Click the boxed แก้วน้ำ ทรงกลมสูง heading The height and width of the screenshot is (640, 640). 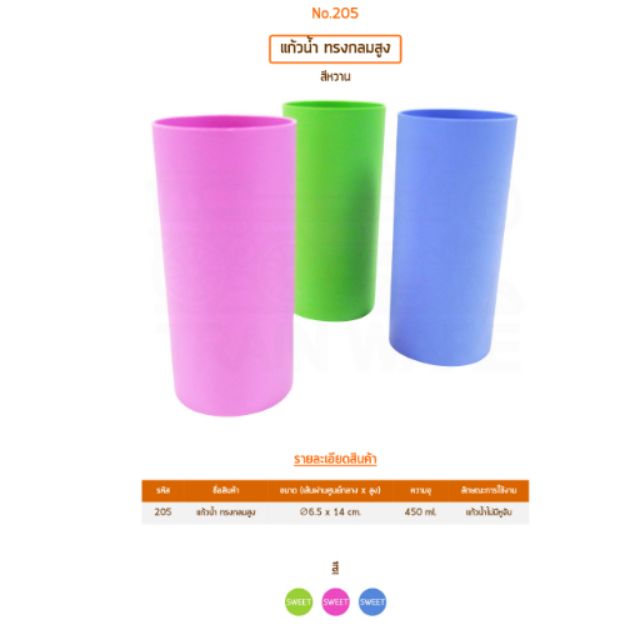[x=335, y=49]
